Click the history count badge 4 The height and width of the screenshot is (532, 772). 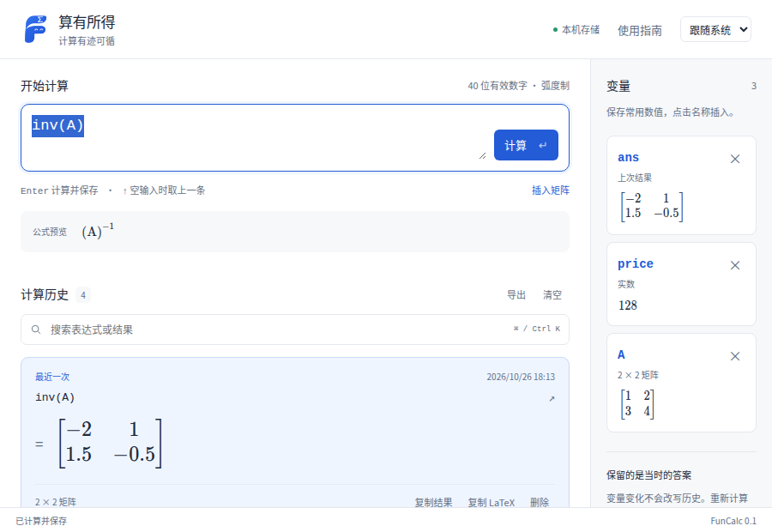82,294
